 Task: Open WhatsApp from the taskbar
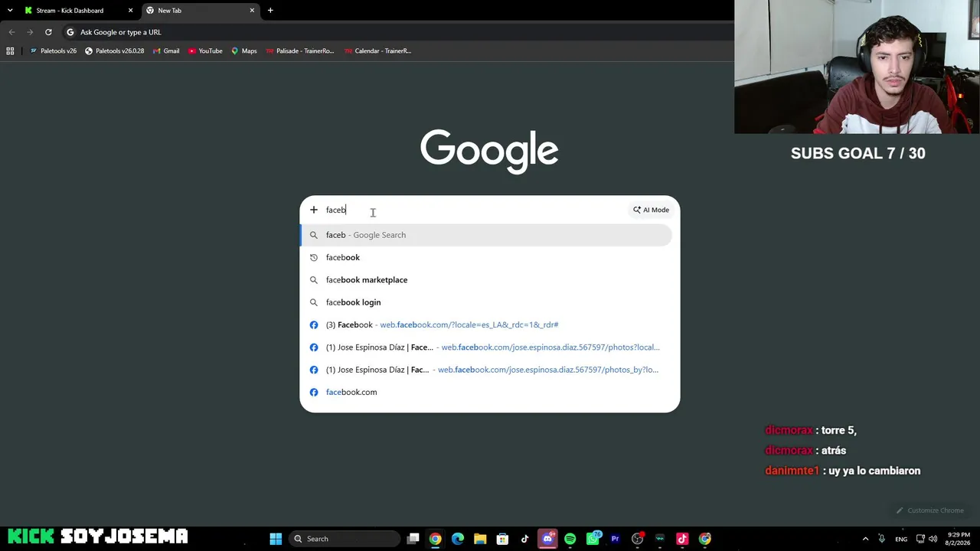click(x=593, y=539)
